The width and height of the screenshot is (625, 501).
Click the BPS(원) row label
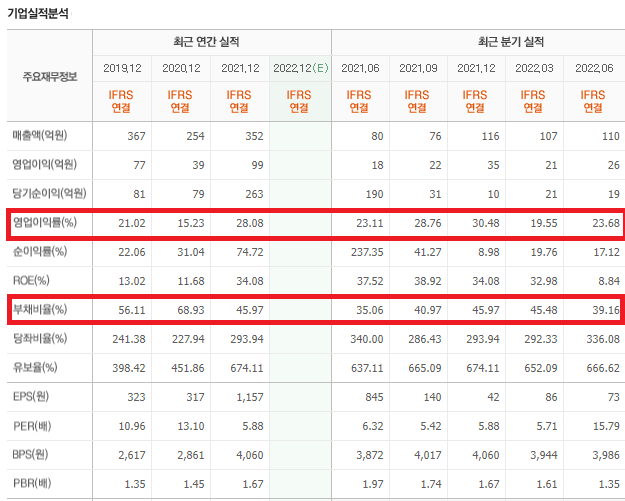tap(30, 454)
